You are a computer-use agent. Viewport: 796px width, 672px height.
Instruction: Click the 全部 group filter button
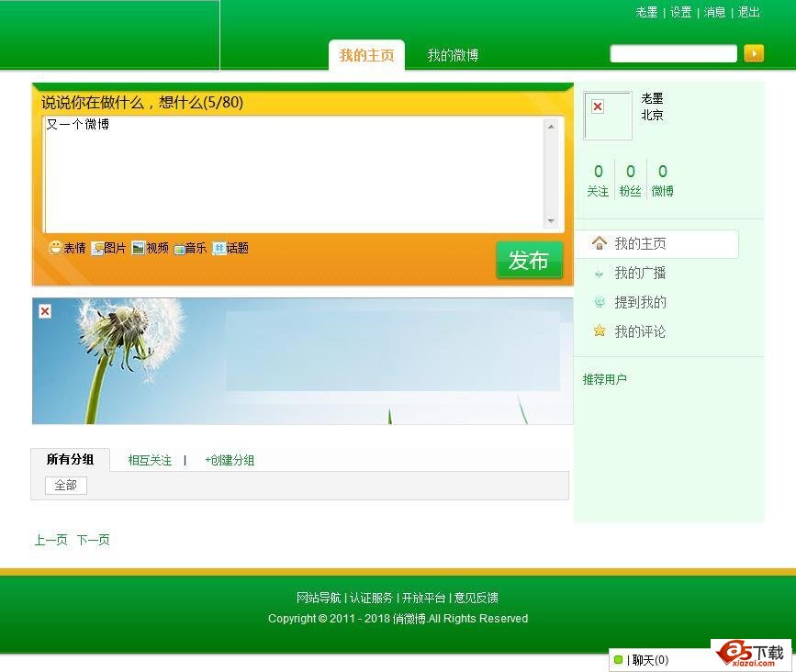click(x=66, y=486)
